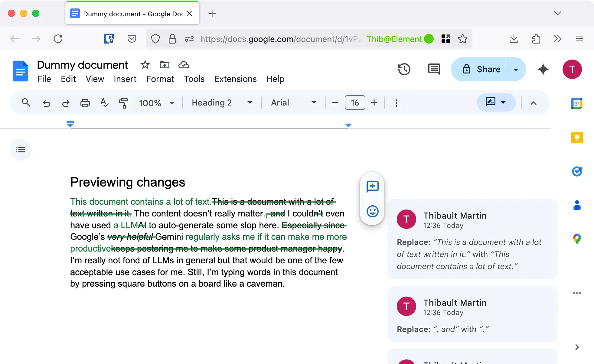Open Google Tasks from the side panel
Image resolution: width=594 pixels, height=364 pixels.
577,171
